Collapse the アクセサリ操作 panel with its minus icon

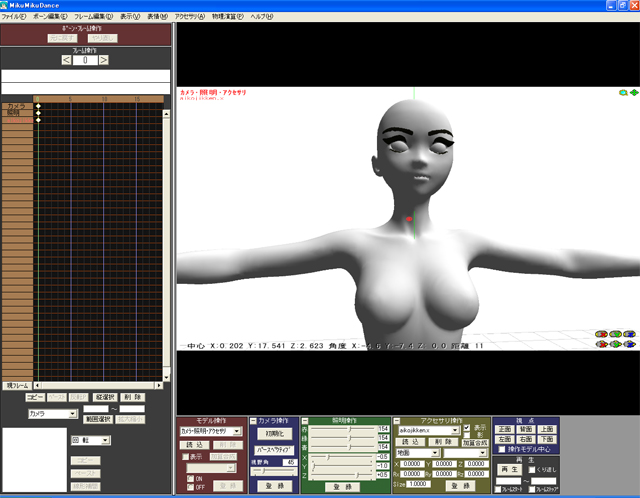[x=396, y=421]
